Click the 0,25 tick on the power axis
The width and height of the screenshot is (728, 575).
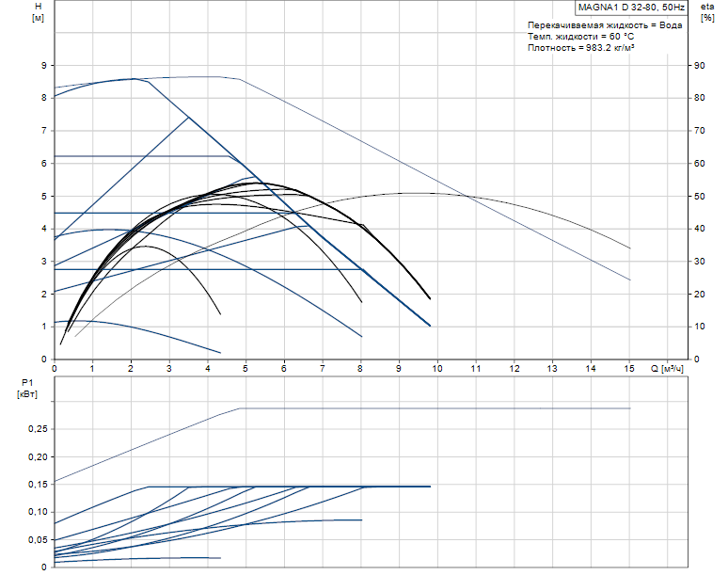click(38, 429)
